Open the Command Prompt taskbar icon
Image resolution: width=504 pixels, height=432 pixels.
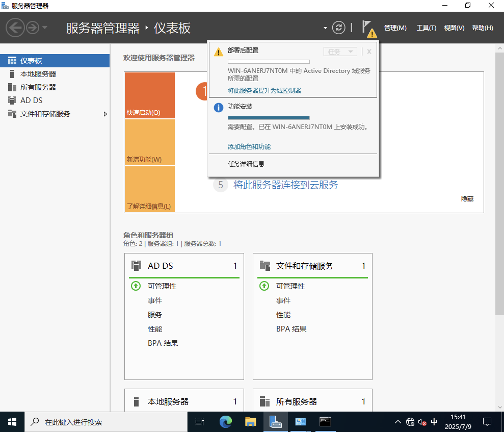click(325, 422)
